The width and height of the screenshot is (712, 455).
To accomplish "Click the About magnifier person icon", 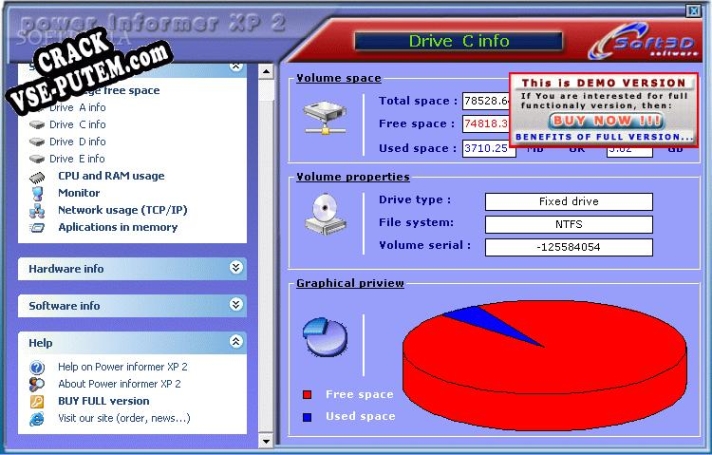I will (x=37, y=385).
